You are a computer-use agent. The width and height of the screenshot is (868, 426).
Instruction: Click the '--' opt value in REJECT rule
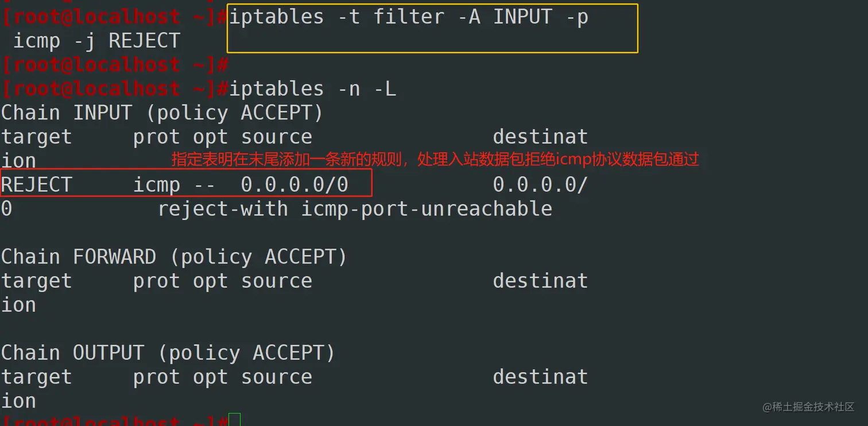click(204, 185)
